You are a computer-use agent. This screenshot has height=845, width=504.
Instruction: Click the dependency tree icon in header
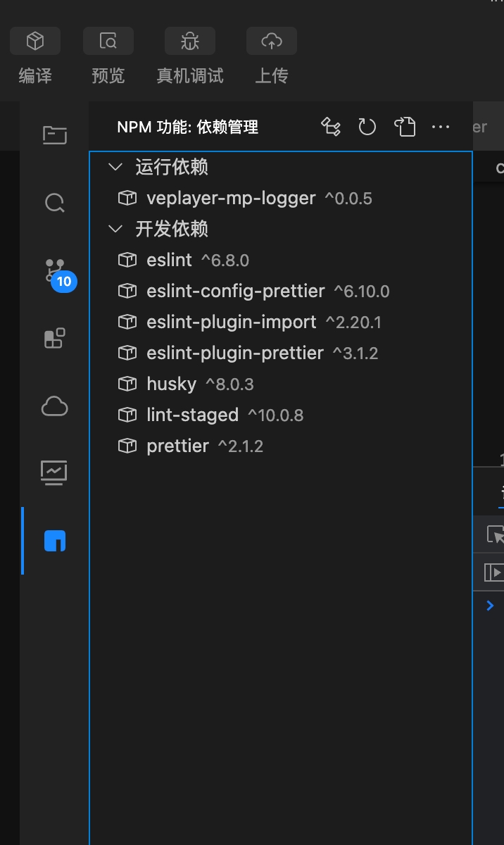[331, 127]
